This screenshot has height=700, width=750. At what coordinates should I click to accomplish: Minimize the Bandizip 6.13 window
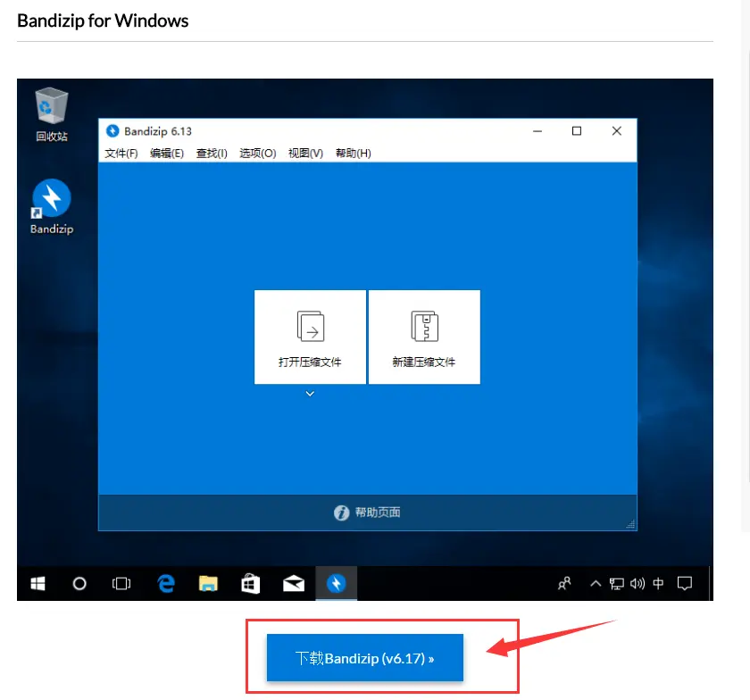pos(537,131)
